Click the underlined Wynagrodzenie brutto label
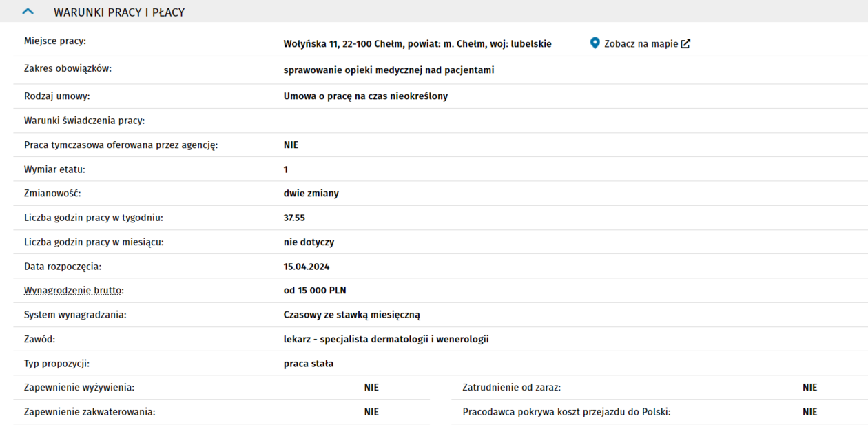This screenshot has width=868, height=436. tap(74, 291)
